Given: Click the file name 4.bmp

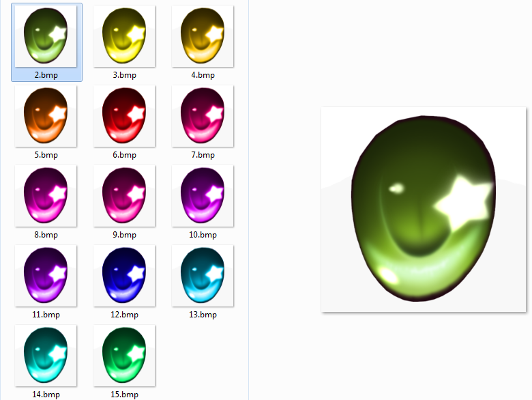Looking at the screenshot, I should (203, 75).
